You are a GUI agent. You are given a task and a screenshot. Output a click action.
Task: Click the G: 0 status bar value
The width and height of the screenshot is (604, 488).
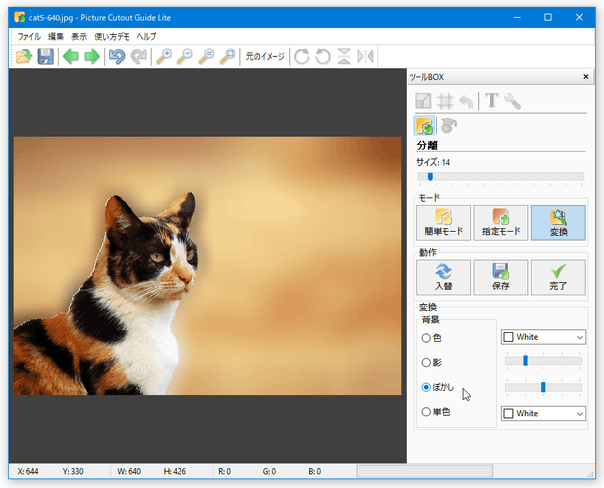(x=269, y=471)
